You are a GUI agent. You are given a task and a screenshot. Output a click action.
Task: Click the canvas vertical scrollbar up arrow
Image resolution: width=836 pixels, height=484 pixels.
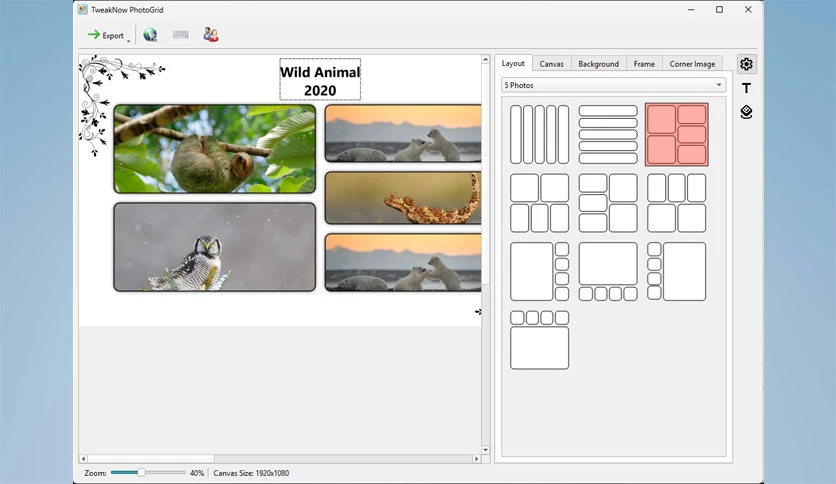click(x=485, y=59)
